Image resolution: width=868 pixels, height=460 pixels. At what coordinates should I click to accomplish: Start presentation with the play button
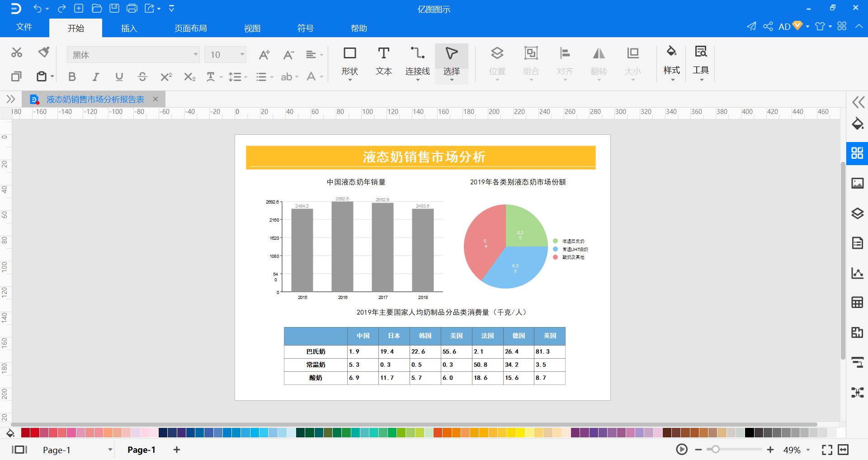tap(682, 450)
